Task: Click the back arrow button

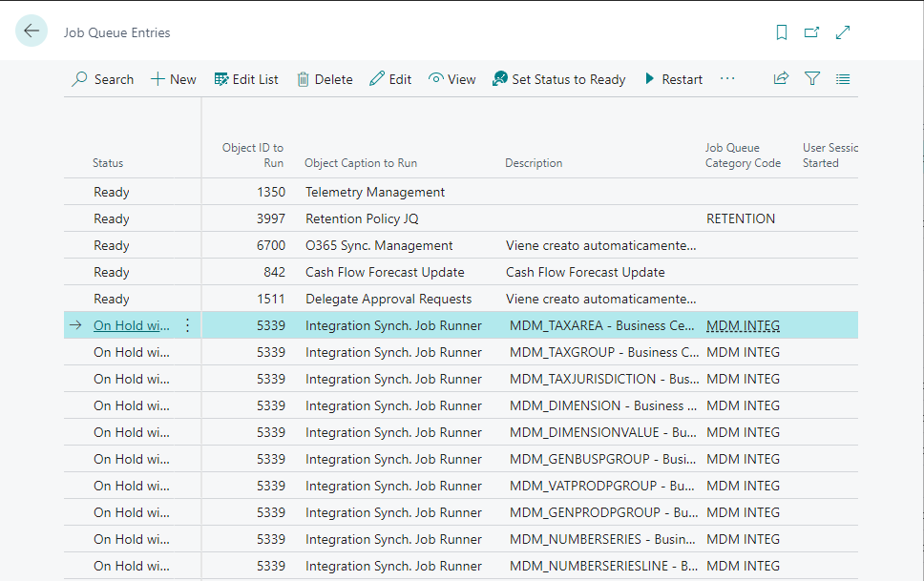Action: pyautogui.click(x=31, y=31)
